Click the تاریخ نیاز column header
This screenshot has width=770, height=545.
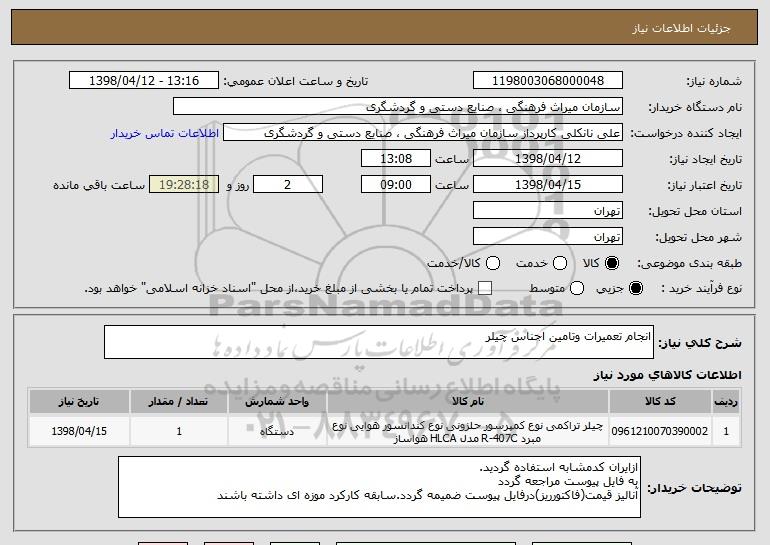79,402
